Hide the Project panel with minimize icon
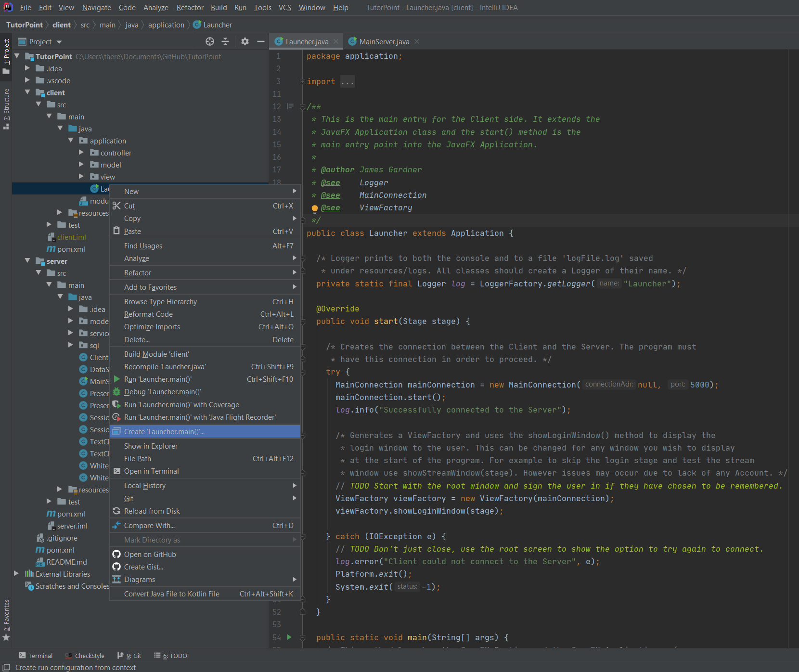The image size is (799, 672). pos(261,41)
